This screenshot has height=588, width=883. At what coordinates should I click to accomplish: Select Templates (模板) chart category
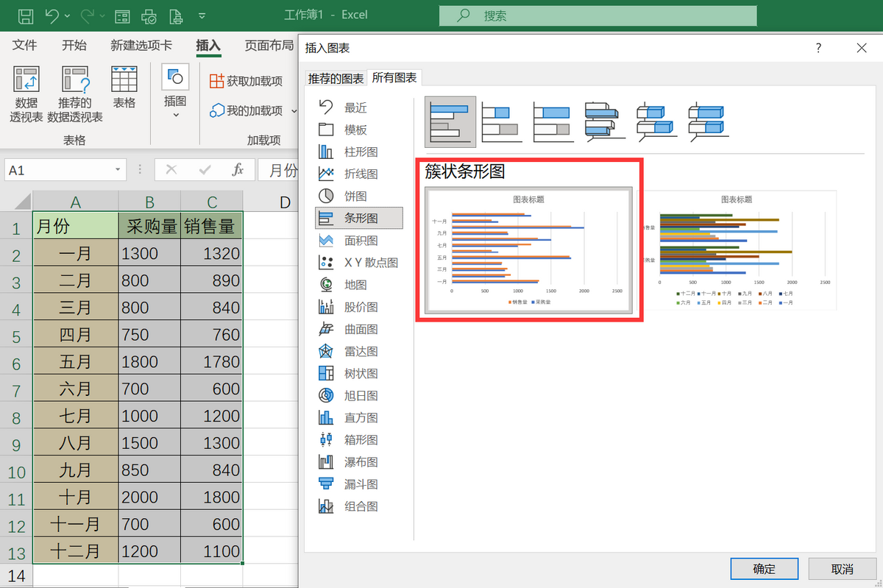(x=359, y=130)
